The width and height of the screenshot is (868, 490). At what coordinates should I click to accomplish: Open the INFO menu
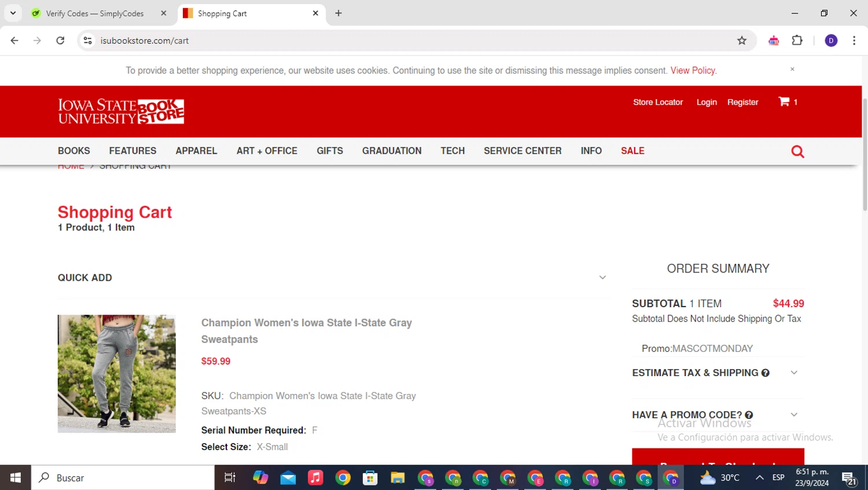click(591, 150)
